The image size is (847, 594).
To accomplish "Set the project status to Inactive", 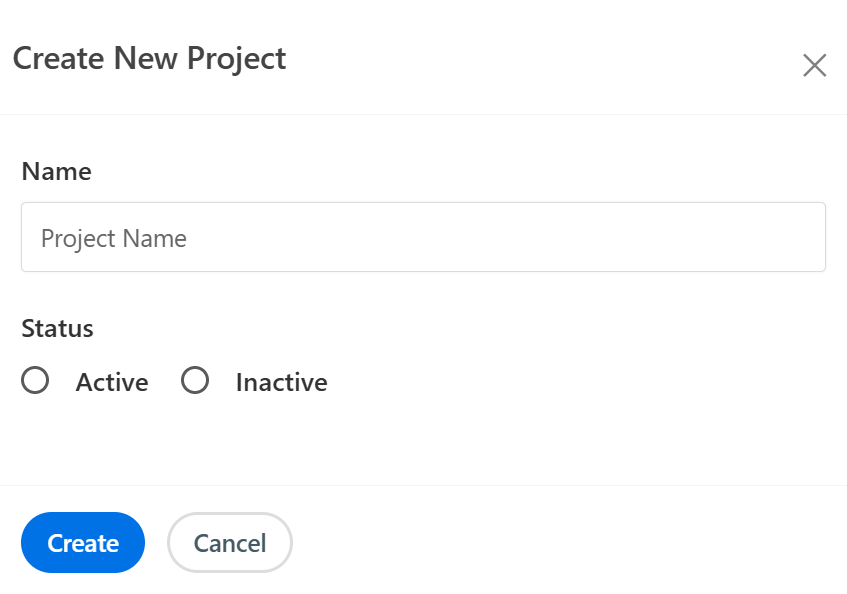I will pyautogui.click(x=195, y=381).
